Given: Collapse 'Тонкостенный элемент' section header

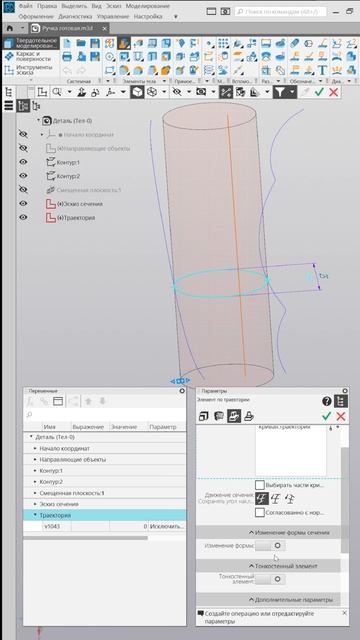Looking at the screenshot, I should [269, 566].
